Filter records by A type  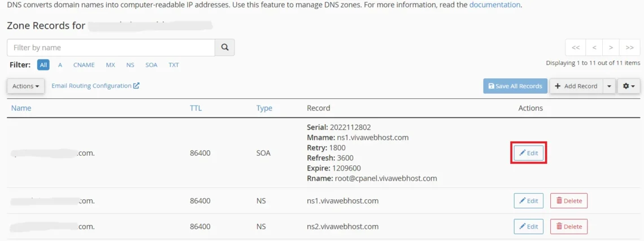click(x=60, y=65)
